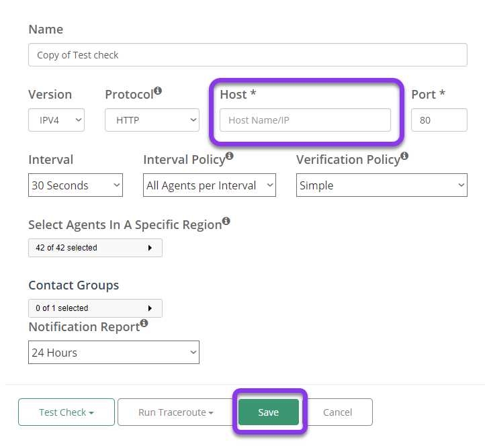This screenshot has height=448, width=485.
Task: Click the Verification Policy info icon
Action: coord(404,156)
